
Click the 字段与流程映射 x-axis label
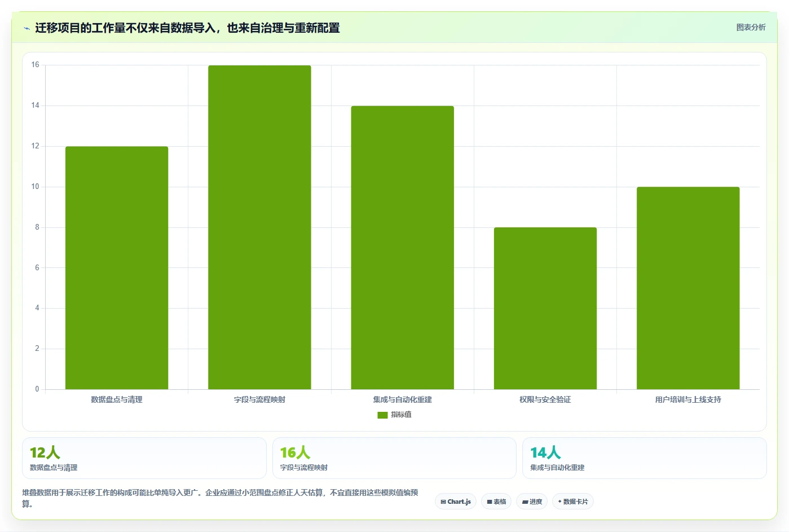click(259, 399)
